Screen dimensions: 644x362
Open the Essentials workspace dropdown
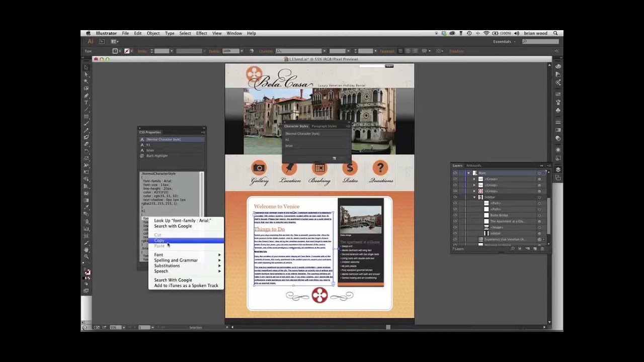504,42
